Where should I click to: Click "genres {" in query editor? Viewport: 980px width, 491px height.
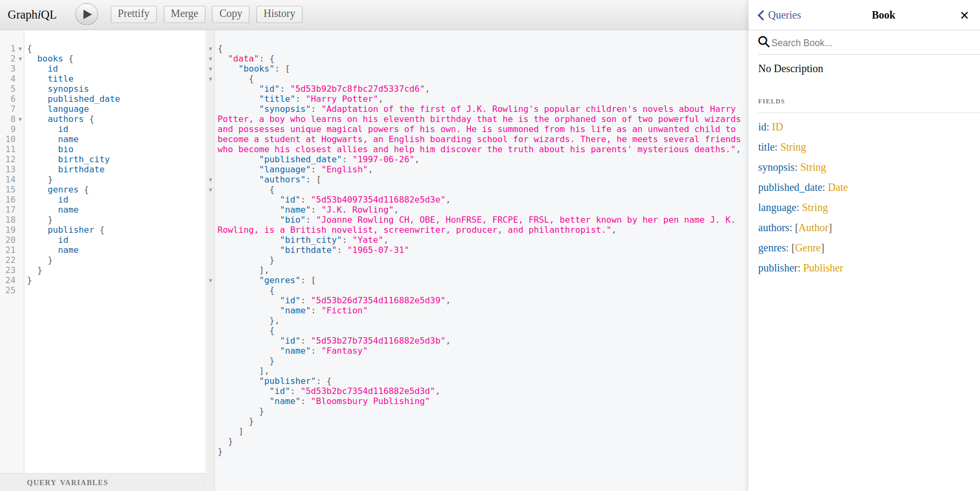[68, 190]
